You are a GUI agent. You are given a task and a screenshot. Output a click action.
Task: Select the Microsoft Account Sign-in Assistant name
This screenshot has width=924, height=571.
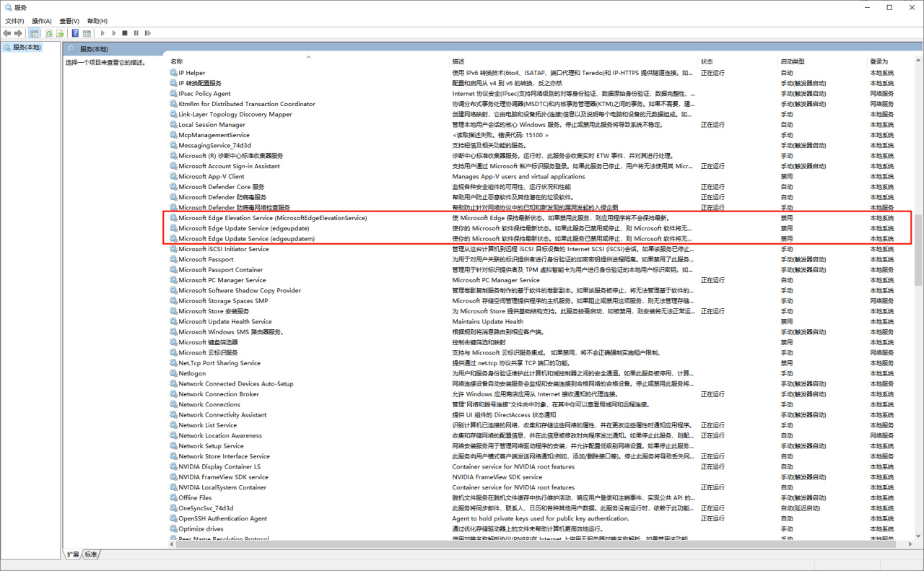tap(230, 166)
